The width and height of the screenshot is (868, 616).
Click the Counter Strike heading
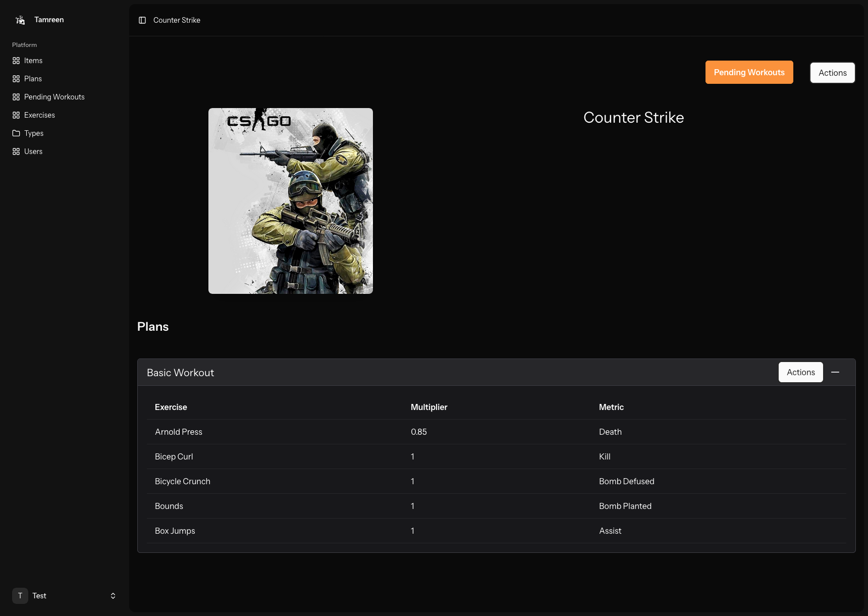coord(634,118)
